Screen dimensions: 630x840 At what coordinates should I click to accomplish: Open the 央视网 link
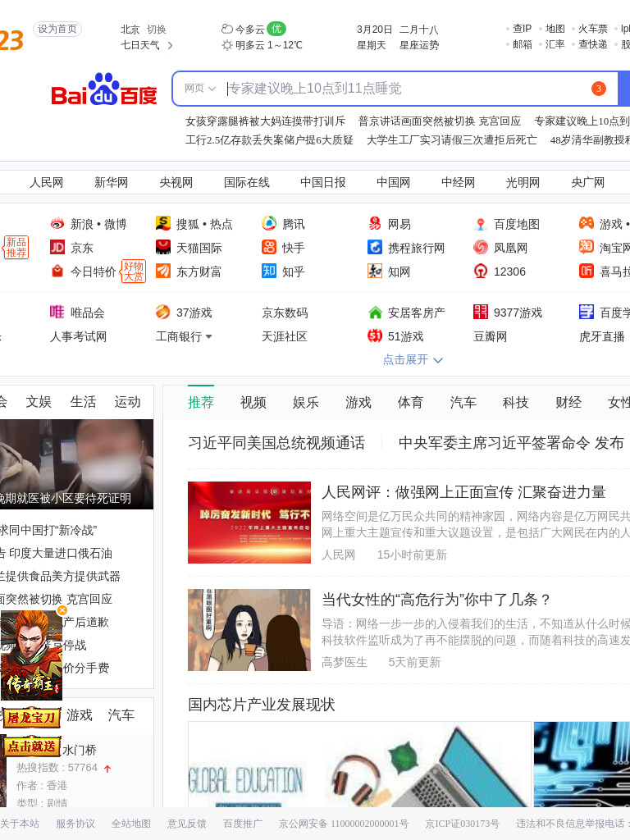click(176, 183)
